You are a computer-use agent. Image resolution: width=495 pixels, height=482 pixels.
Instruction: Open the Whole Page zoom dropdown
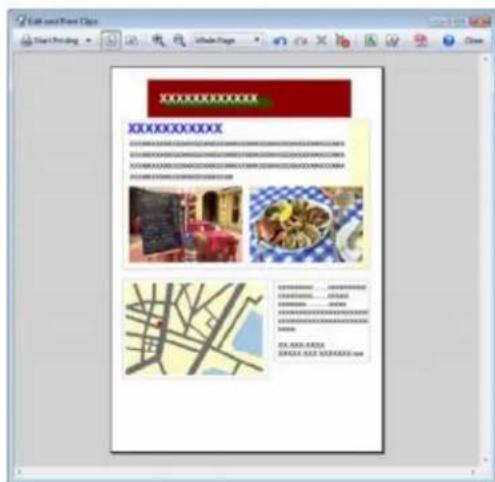pyautogui.click(x=228, y=41)
